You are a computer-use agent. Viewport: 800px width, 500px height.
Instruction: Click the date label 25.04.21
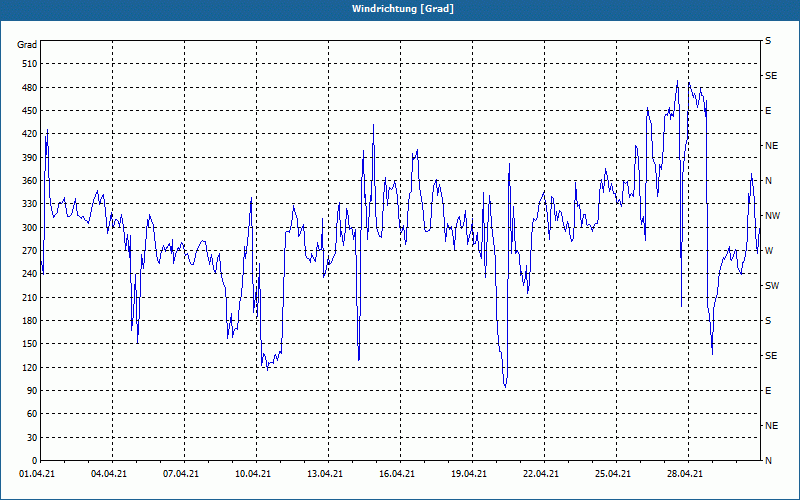pyautogui.click(x=612, y=474)
